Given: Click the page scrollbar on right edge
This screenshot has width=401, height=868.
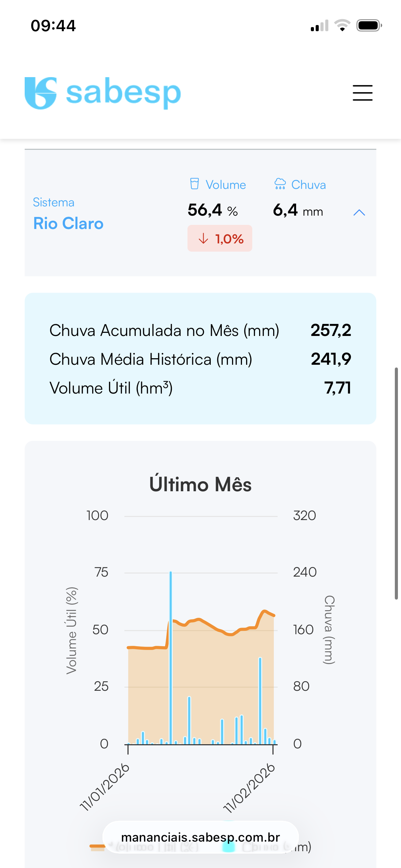Looking at the screenshot, I should coord(396,483).
